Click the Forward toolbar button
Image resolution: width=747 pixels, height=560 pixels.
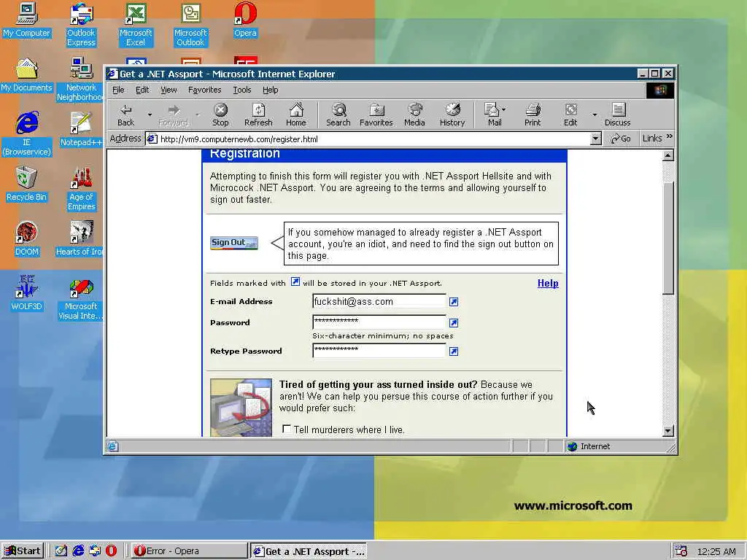174,115
